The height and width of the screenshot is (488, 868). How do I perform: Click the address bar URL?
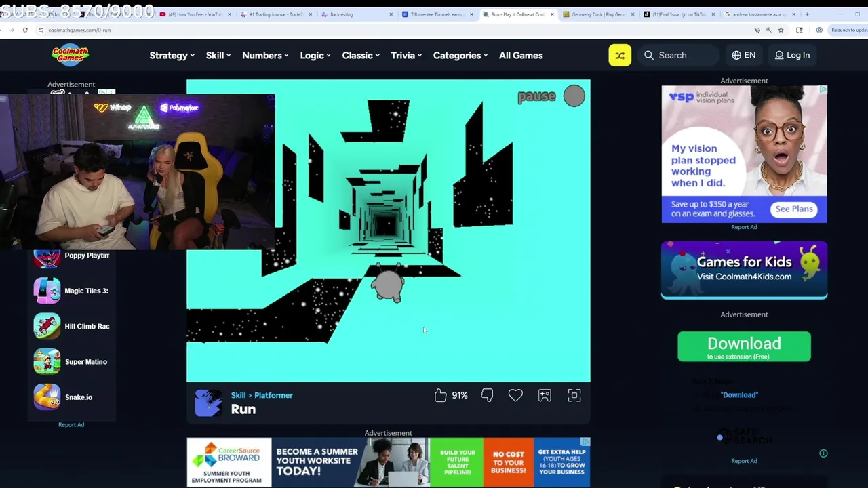click(79, 30)
